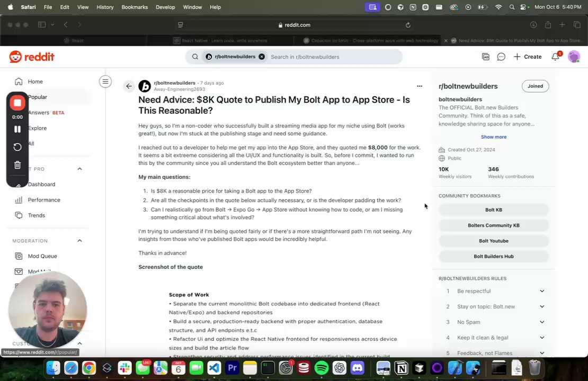588x381 pixels.
Task: Click r/boltnewbuilders link in post header
Action: tap(174, 83)
